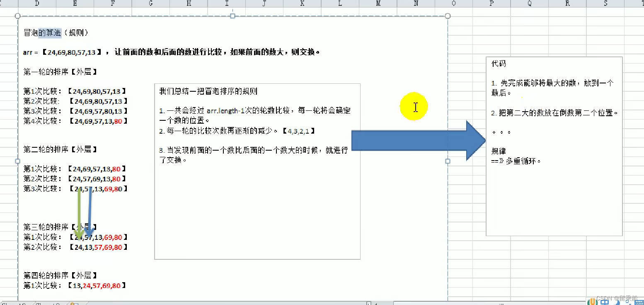The height and width of the screenshot is (305, 644).
Task: Click the row 第2次比较:【24,57,69,13,80】
Action: [x=75, y=179]
